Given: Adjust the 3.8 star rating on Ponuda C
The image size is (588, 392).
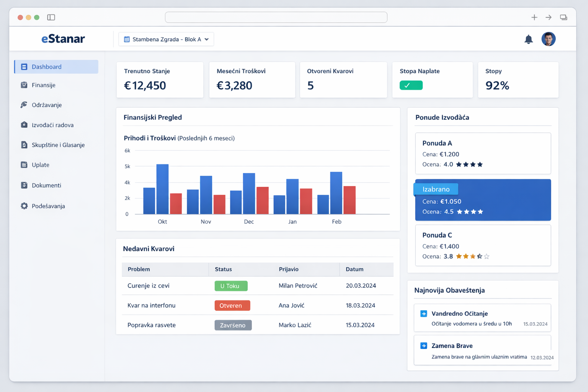Looking at the screenshot, I should [473, 256].
